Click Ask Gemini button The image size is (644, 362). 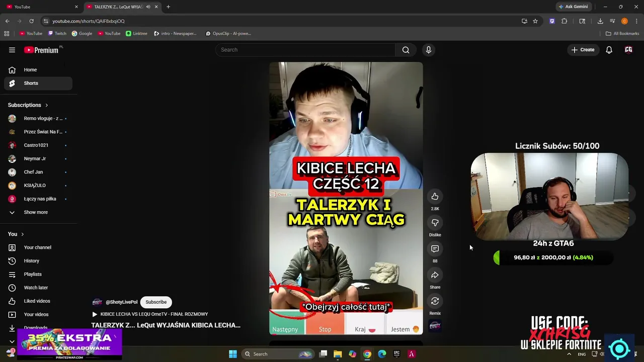pyautogui.click(x=573, y=7)
